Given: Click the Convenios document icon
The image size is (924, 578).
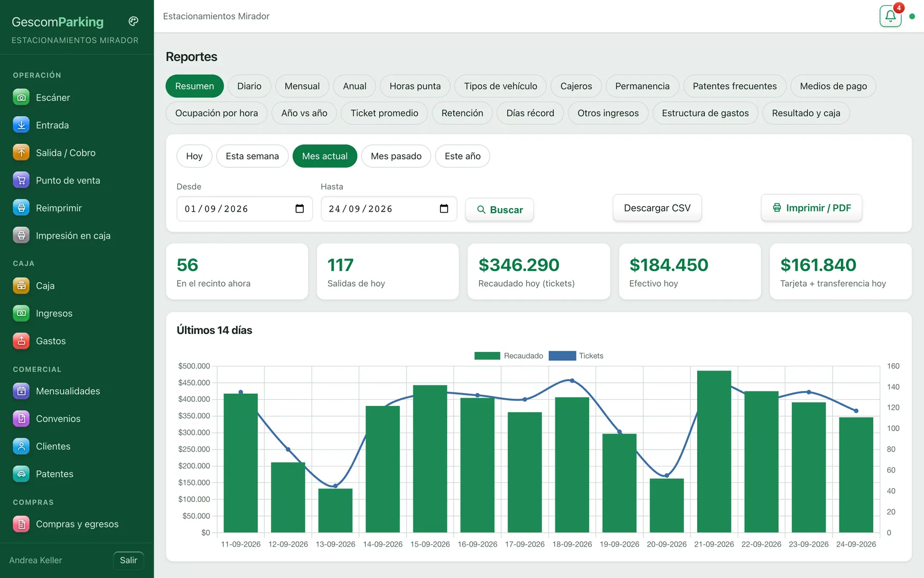Looking at the screenshot, I should coord(22,419).
